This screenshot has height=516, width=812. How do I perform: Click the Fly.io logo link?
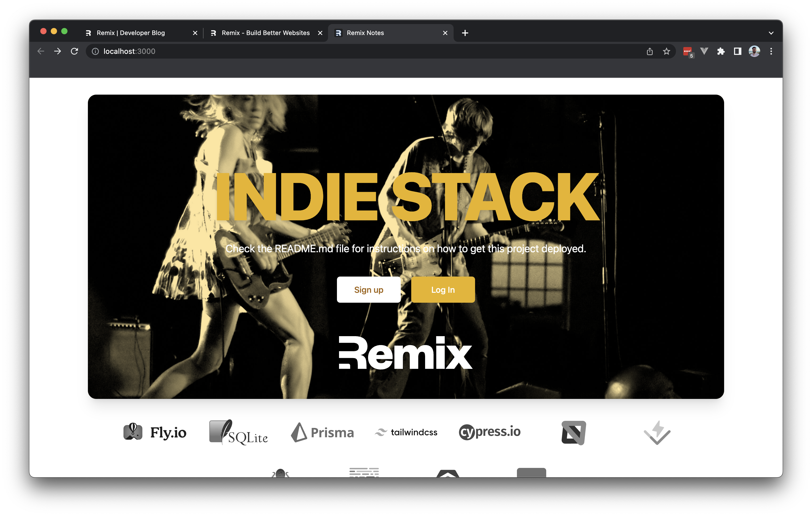155,432
